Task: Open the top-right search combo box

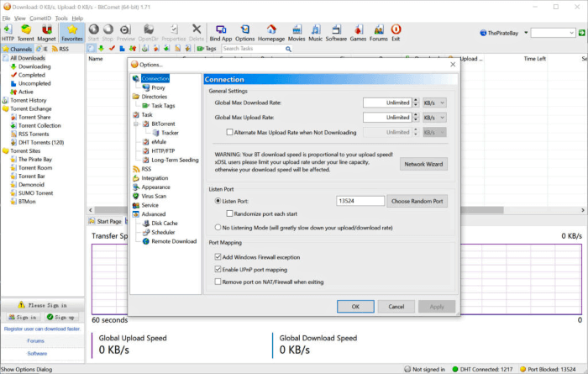Action: coord(553,33)
